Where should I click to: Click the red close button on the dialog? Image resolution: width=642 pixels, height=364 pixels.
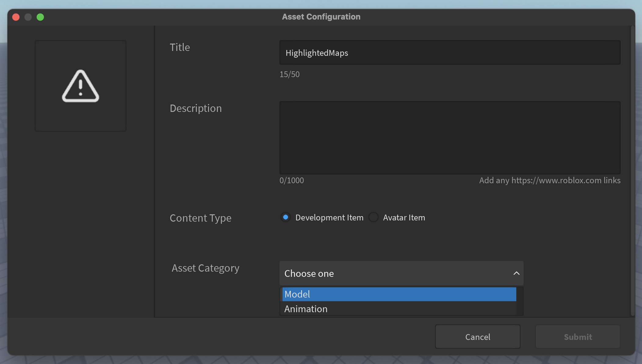(x=16, y=17)
